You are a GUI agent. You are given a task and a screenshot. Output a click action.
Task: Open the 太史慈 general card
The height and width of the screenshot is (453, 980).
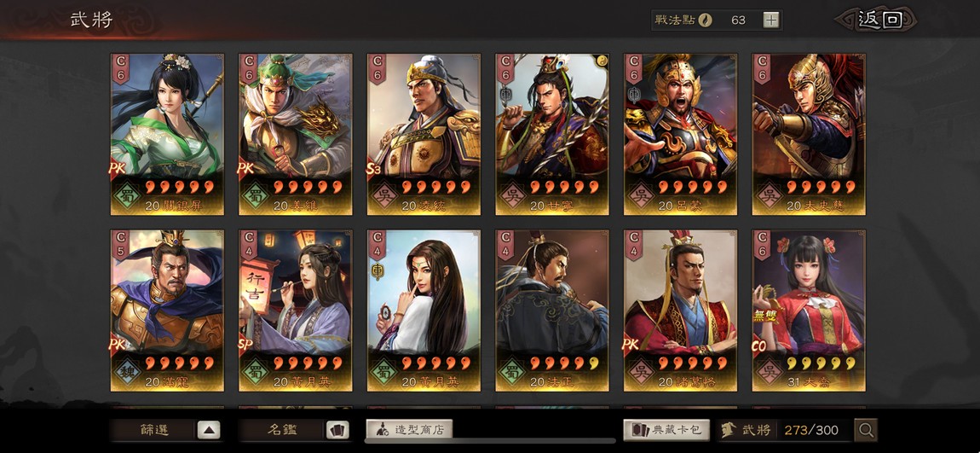tap(810, 135)
